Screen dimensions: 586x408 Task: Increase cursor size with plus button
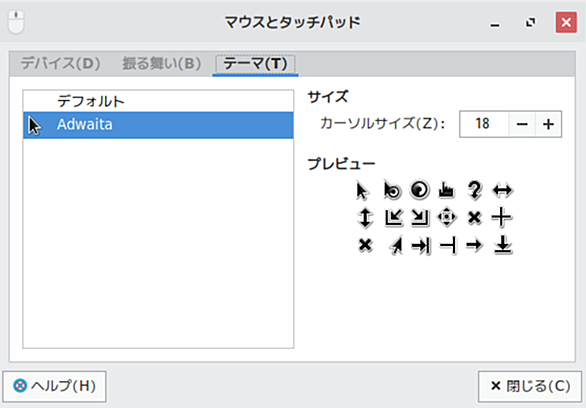pyautogui.click(x=548, y=124)
